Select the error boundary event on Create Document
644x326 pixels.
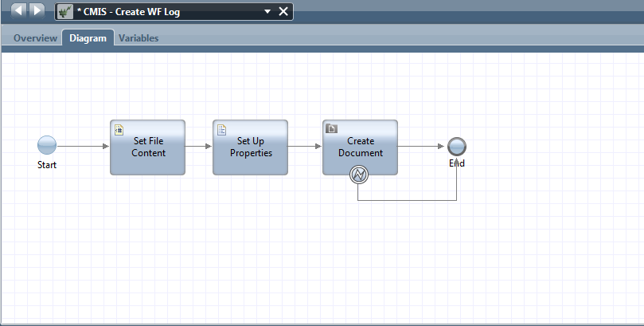point(358,175)
